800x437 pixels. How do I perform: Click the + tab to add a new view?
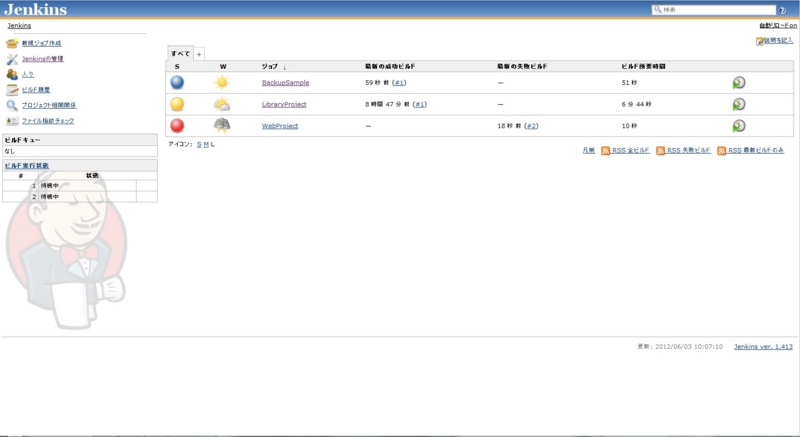click(x=199, y=54)
